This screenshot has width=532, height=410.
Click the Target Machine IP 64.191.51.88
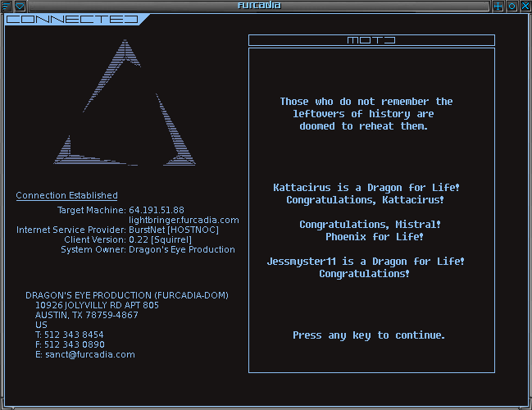click(157, 210)
